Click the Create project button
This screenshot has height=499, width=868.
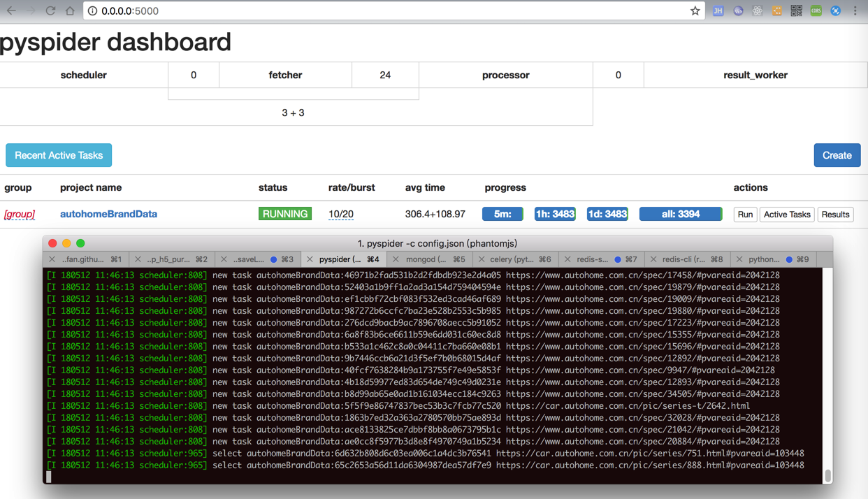click(837, 155)
